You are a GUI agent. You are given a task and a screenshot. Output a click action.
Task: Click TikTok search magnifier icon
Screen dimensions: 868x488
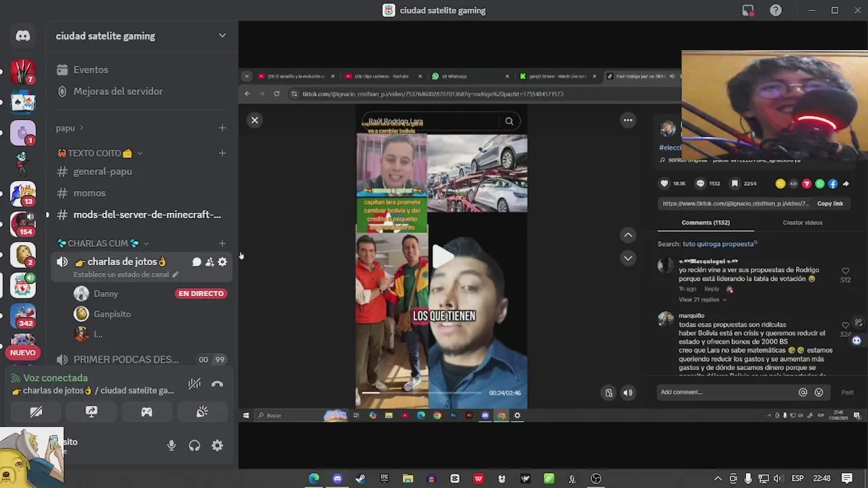point(509,121)
